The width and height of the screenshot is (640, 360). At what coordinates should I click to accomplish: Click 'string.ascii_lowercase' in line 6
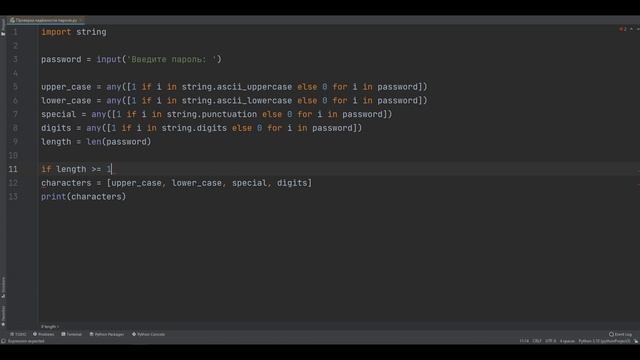[237, 100]
